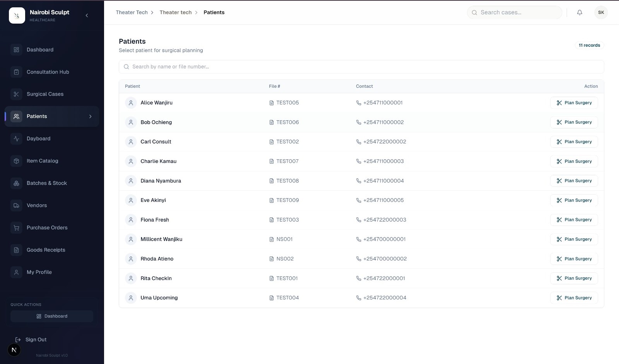This screenshot has width=619, height=364.
Task: Click the Search by name or file number box
Action: pos(361,67)
